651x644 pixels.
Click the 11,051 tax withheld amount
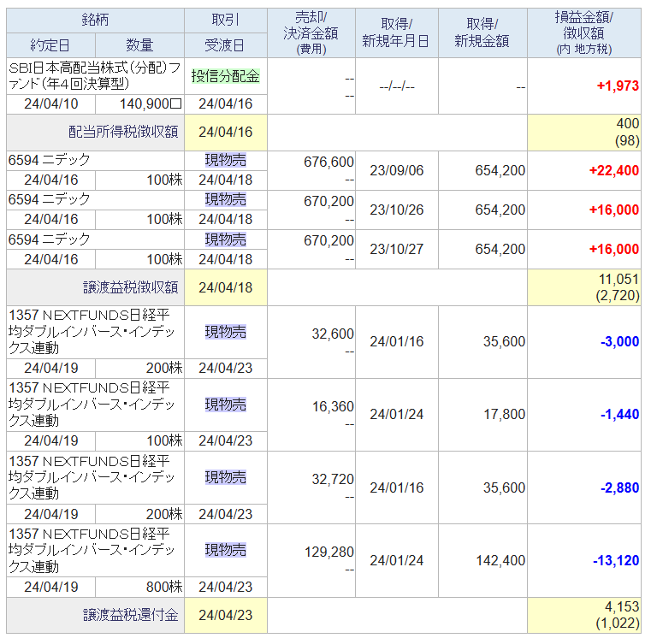click(x=618, y=280)
